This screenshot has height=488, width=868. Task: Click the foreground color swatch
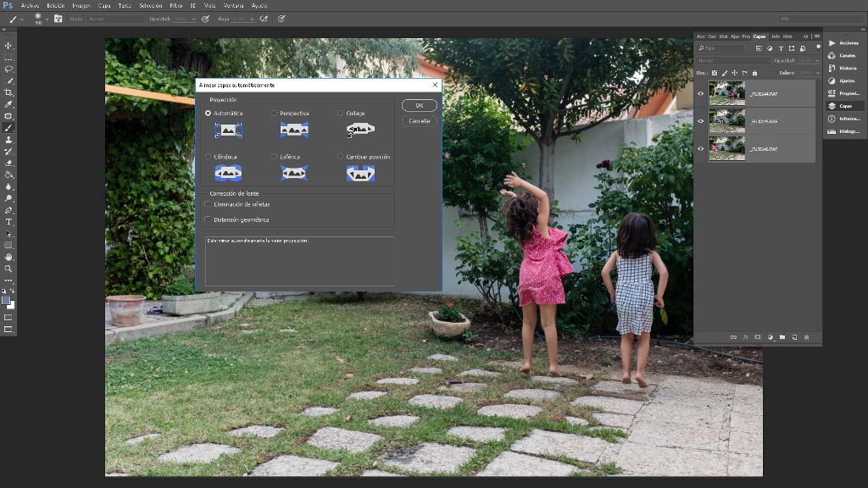click(x=6, y=301)
